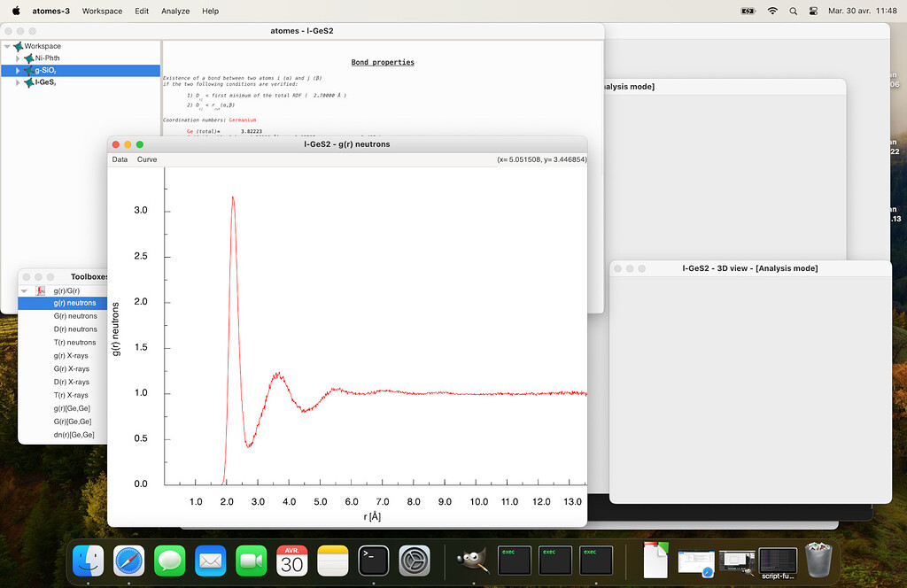Viewport: 907px width, 588px height.
Task: Open the Trash in the Dock
Action: [x=819, y=561]
